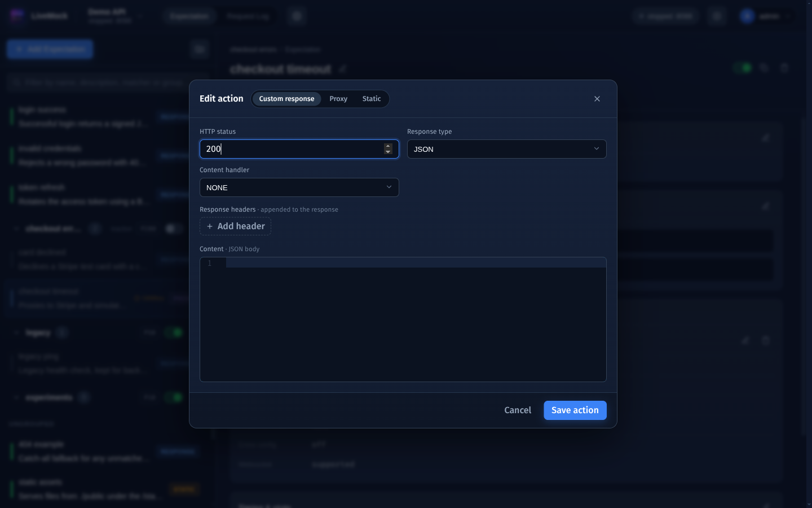812x508 pixels.
Task: Switch to the Custom response tab
Action: 286,99
